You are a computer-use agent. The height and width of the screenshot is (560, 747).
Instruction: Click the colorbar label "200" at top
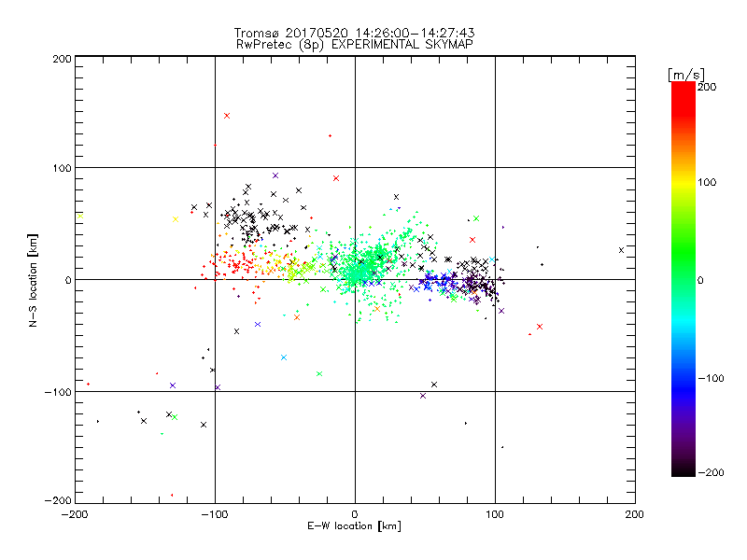coord(707,87)
